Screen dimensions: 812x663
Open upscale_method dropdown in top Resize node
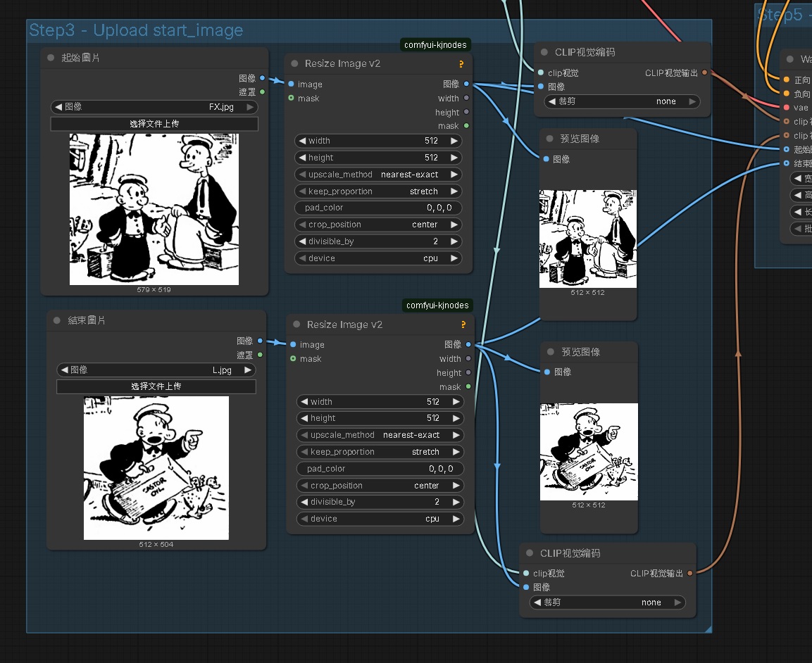point(378,175)
